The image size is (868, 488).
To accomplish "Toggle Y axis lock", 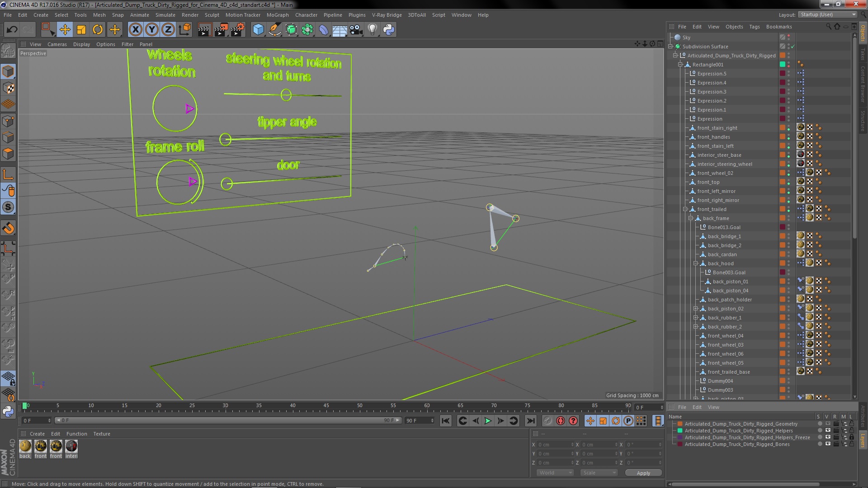I will pyautogui.click(x=152, y=30).
